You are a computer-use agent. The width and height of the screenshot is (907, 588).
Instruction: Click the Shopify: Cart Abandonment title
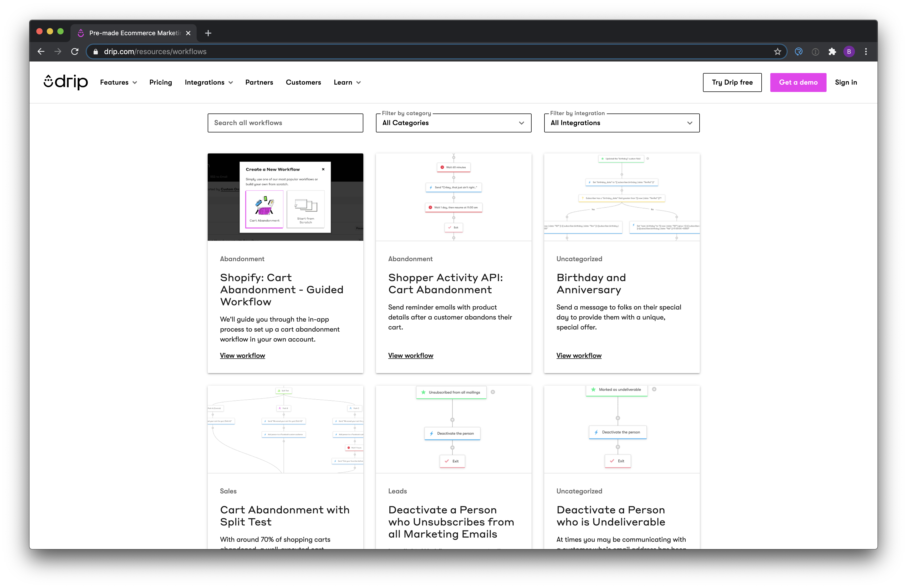click(x=282, y=290)
